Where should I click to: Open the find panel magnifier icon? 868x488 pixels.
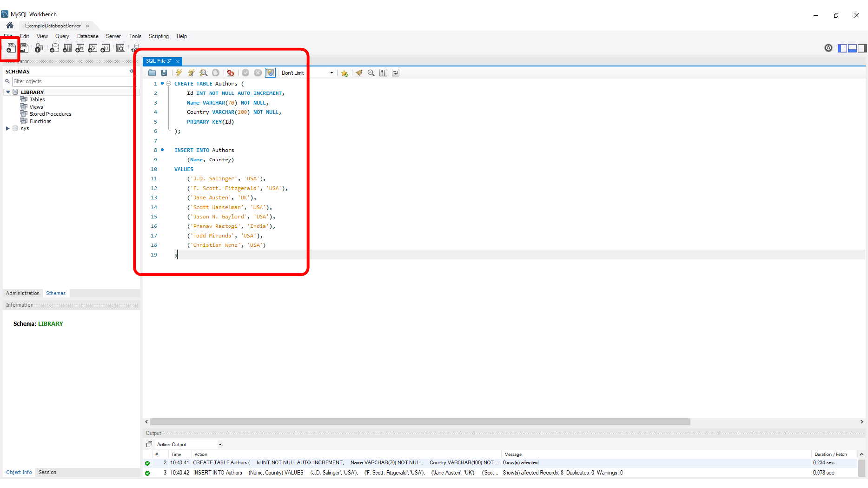(x=371, y=73)
